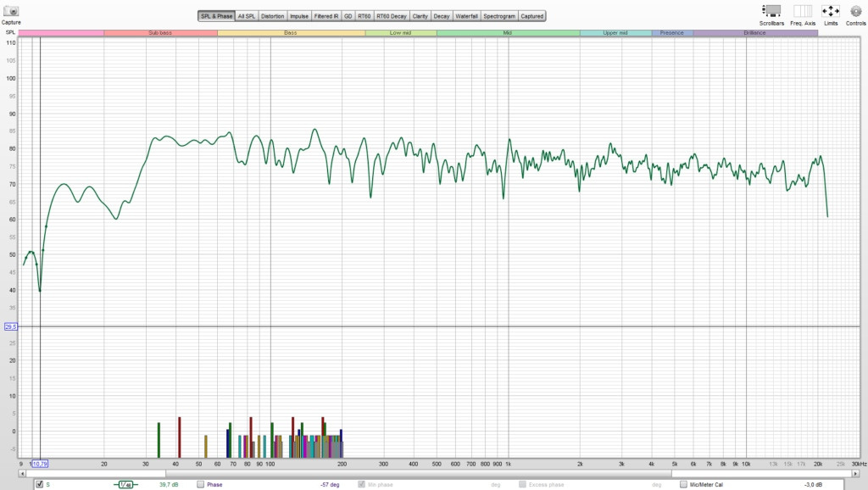Select the All SPL tab
This screenshot has width=868, height=490.
[247, 16]
